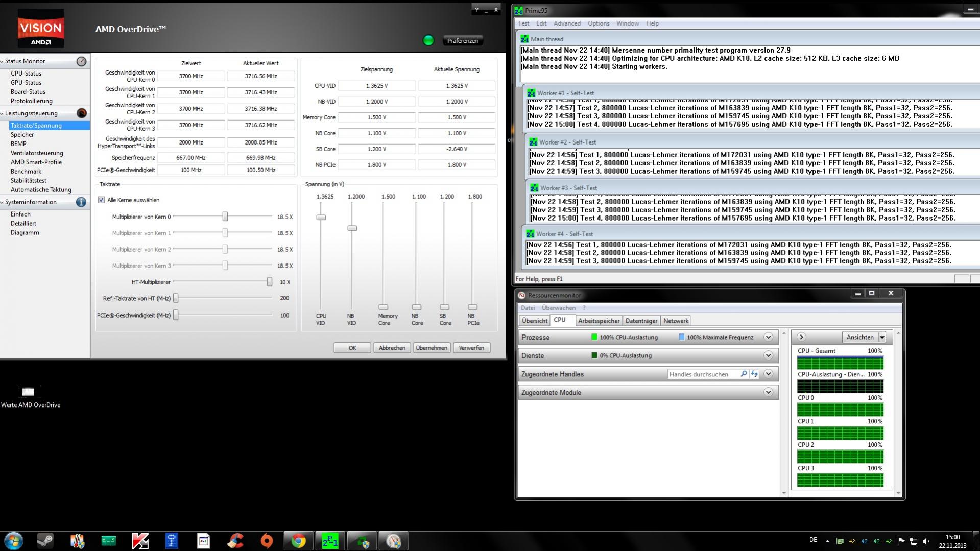
Task: Switch to Prime95 in the taskbar
Action: [330, 541]
